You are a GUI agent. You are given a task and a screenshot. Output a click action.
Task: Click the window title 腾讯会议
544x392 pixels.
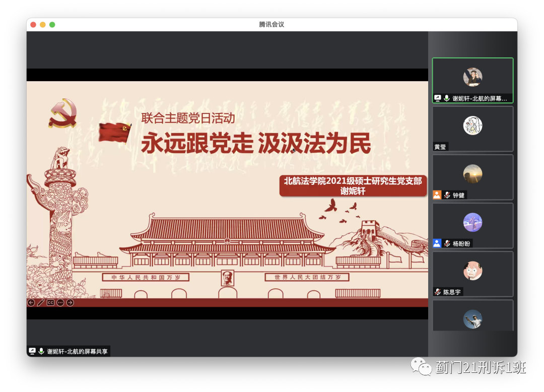pos(271,24)
